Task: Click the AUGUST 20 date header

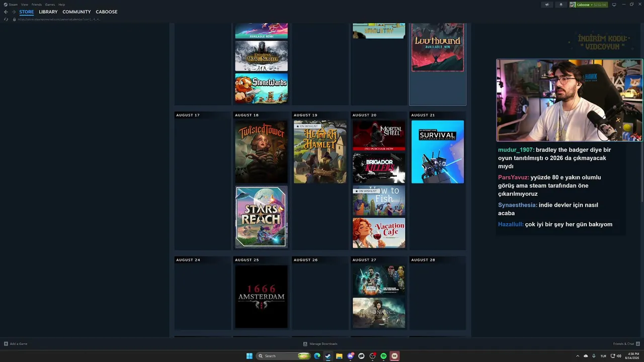Action: (x=364, y=115)
